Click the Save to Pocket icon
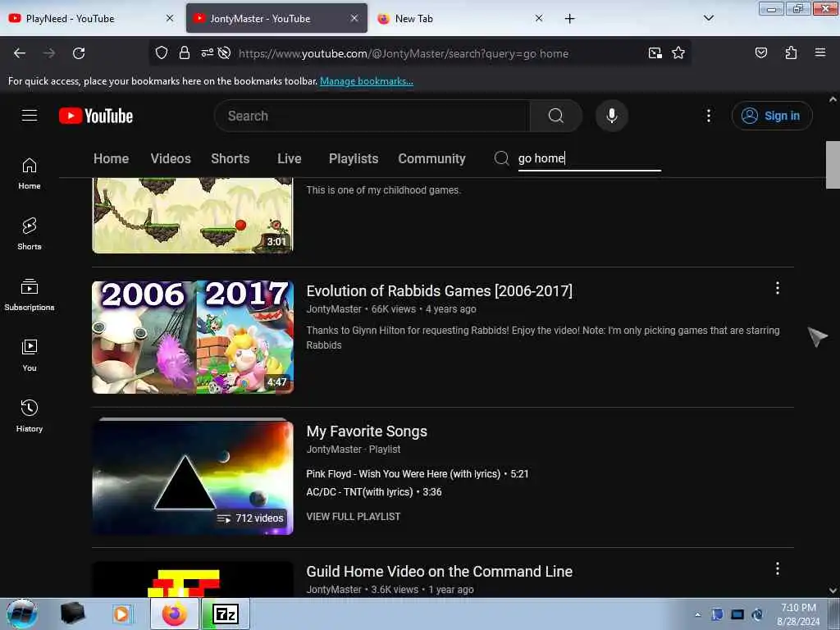The height and width of the screenshot is (630, 840). 760,53
